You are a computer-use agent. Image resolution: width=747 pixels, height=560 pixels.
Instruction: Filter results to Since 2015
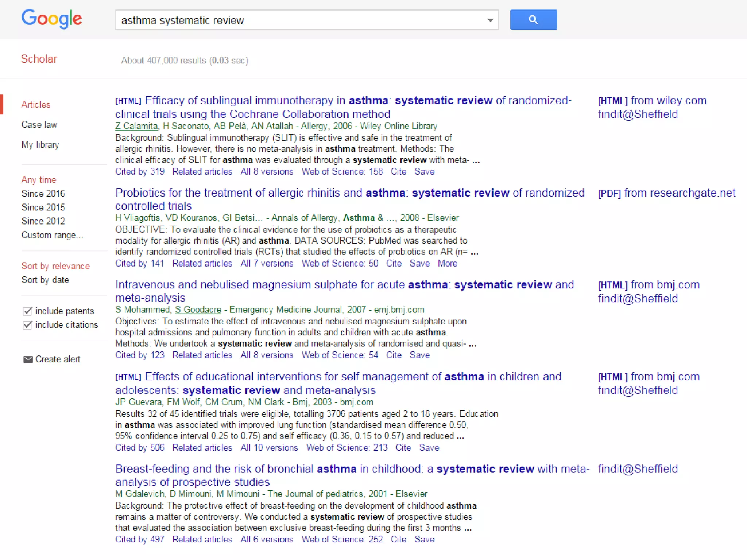click(43, 207)
